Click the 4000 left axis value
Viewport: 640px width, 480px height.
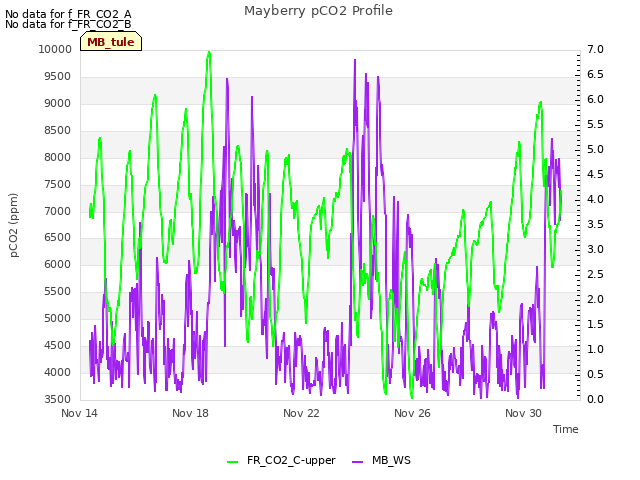point(58,372)
